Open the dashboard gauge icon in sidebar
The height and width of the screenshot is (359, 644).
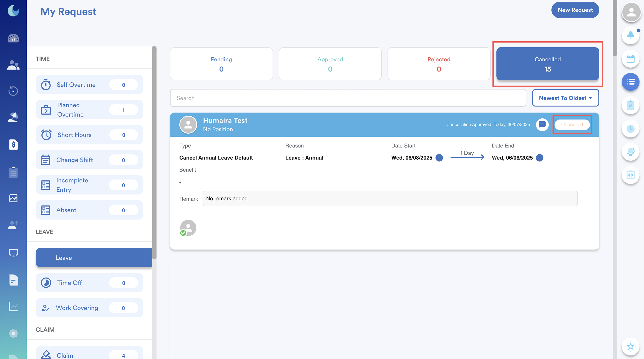click(13, 38)
